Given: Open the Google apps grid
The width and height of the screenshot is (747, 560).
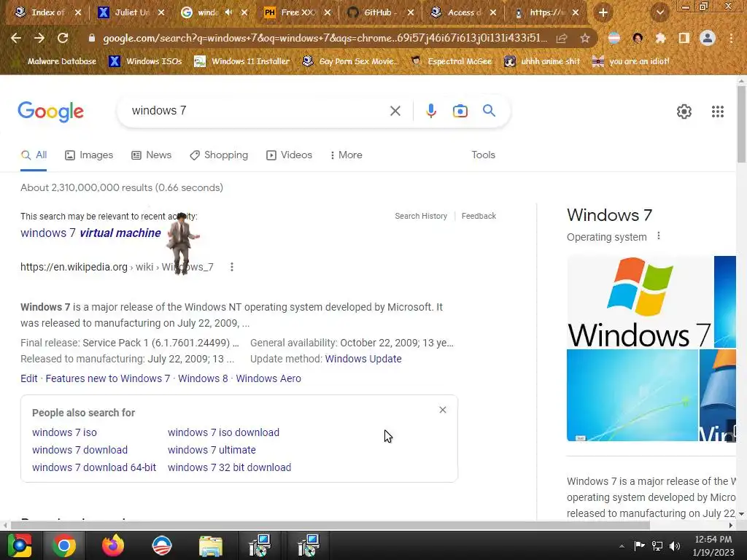Looking at the screenshot, I should [718, 112].
